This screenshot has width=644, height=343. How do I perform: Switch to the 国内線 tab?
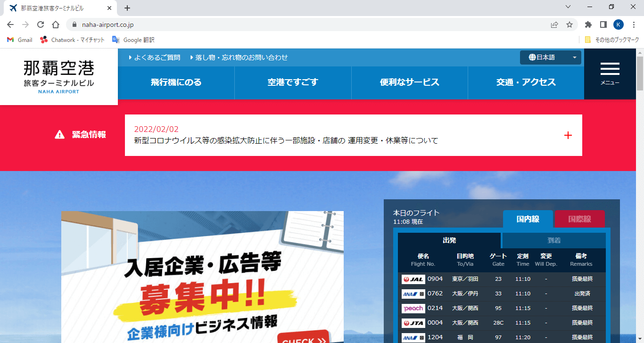(x=528, y=219)
